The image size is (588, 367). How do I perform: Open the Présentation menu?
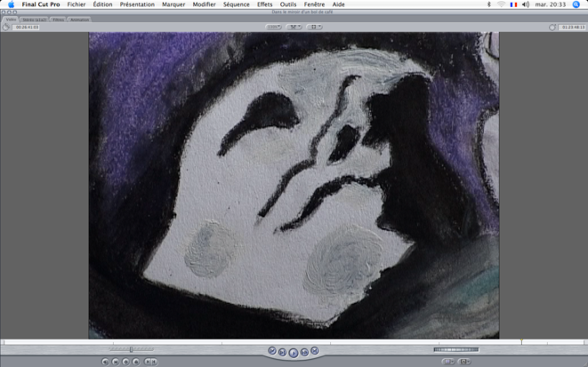point(137,4)
